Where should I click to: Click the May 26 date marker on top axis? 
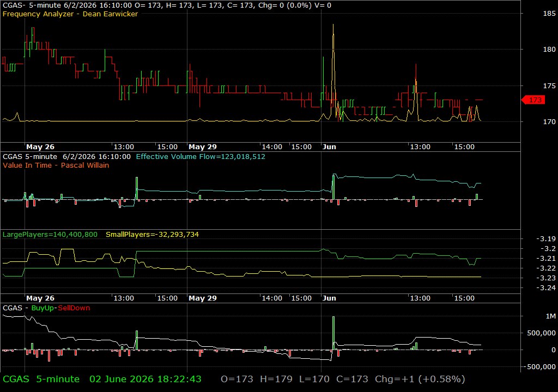(x=40, y=146)
